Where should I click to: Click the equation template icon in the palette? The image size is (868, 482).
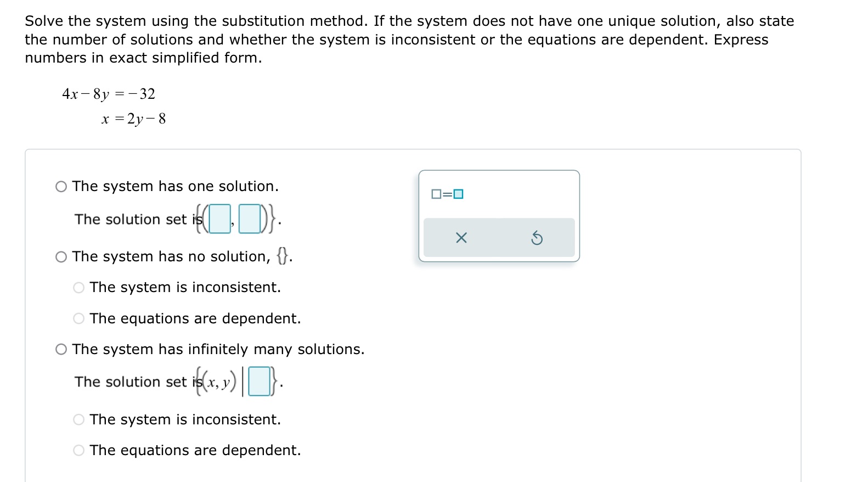(448, 193)
